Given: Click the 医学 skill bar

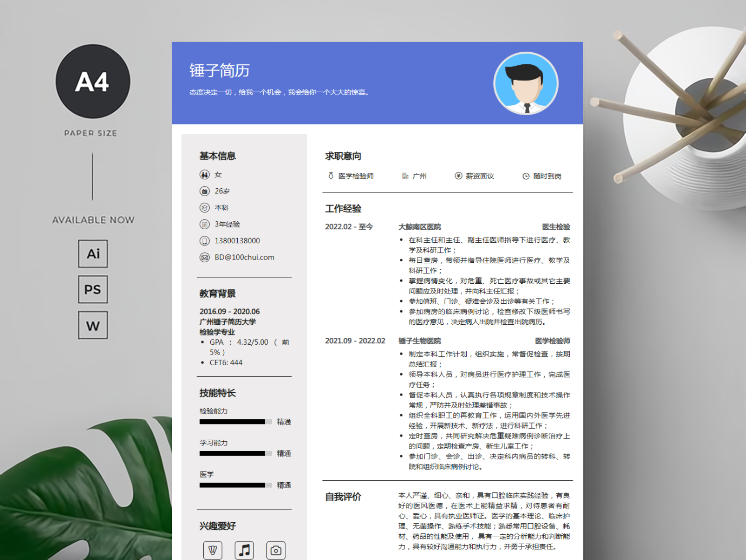Looking at the screenshot, I should pyautogui.click(x=235, y=485).
